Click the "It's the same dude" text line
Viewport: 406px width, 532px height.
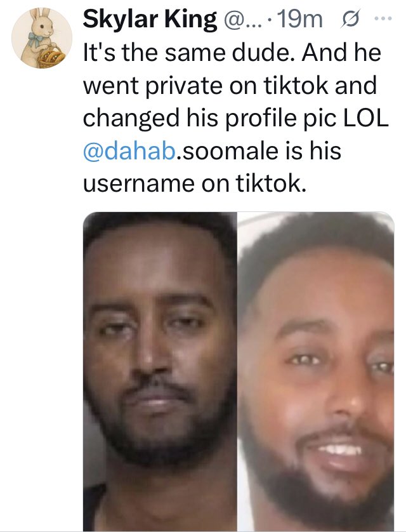coord(232,53)
